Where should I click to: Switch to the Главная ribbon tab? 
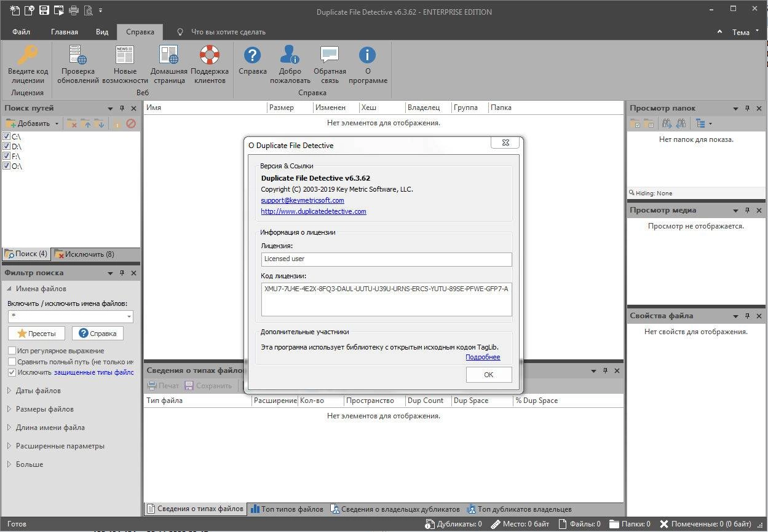[x=65, y=32]
